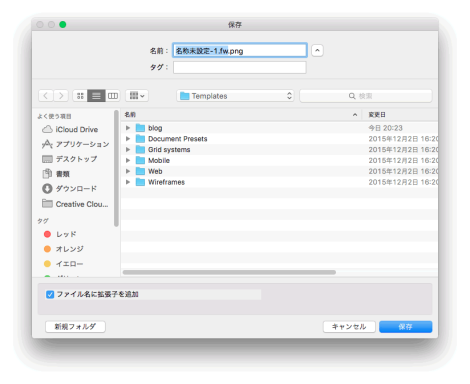This screenshot has height=384, width=470.
Task: Sort by the 名前 column header
Action: pyautogui.click(x=242, y=115)
